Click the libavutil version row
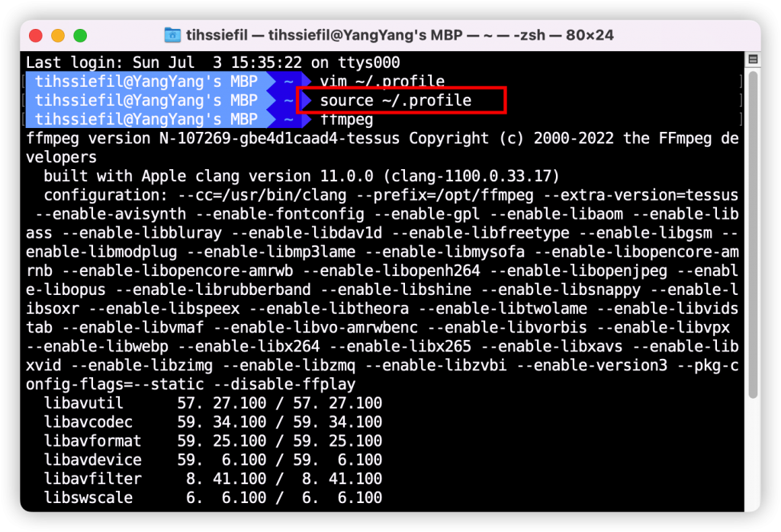Screen dimensions: 781x532 pos(213,403)
